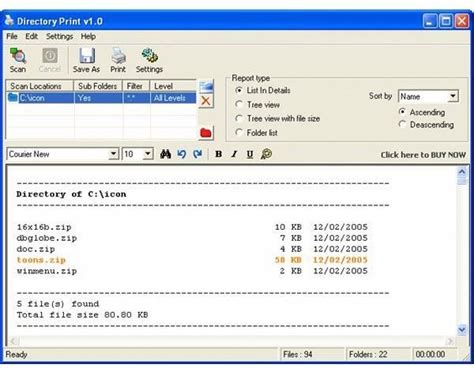
Task: Open the Settings menu
Action: click(x=59, y=36)
